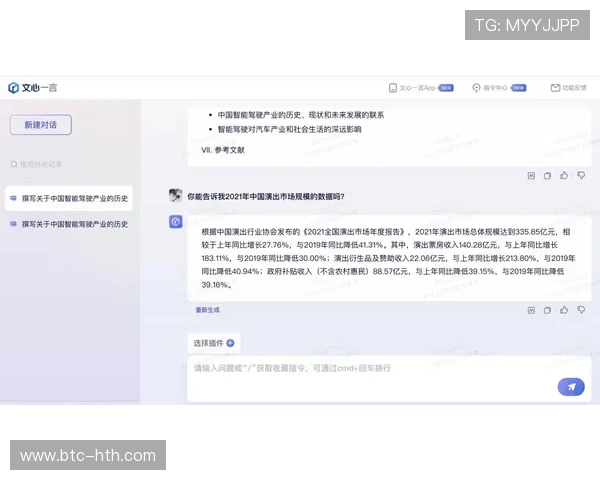
Task: Click the 文心一言 logo icon
Action: click(x=13, y=88)
